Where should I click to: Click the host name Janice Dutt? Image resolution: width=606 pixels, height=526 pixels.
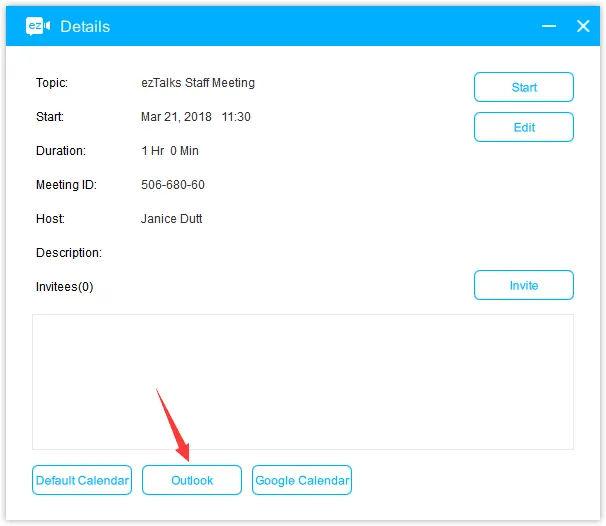coord(172,219)
